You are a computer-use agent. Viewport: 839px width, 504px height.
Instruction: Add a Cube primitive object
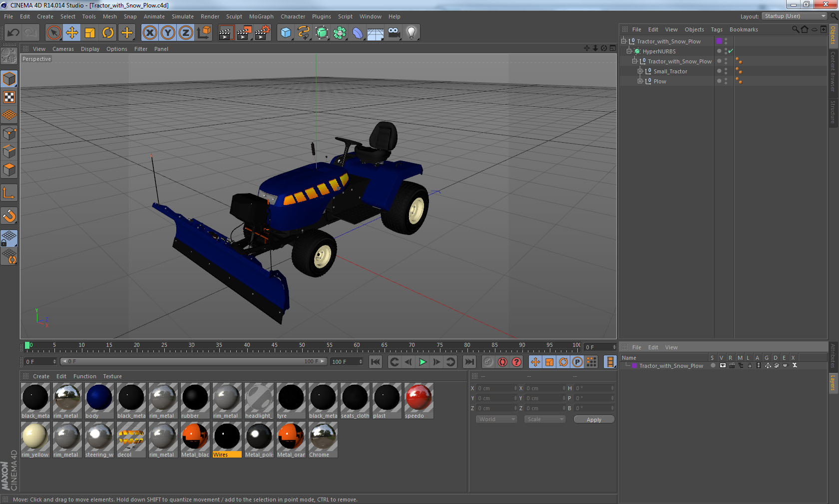[x=286, y=33]
